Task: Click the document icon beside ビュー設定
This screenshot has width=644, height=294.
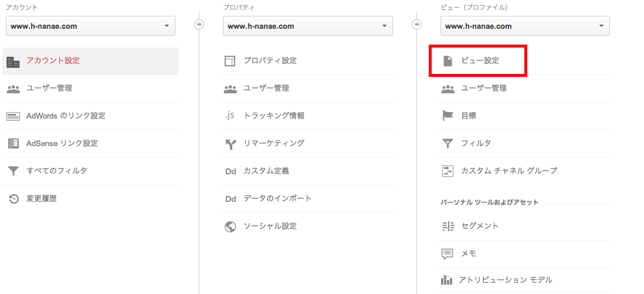Action: click(448, 61)
